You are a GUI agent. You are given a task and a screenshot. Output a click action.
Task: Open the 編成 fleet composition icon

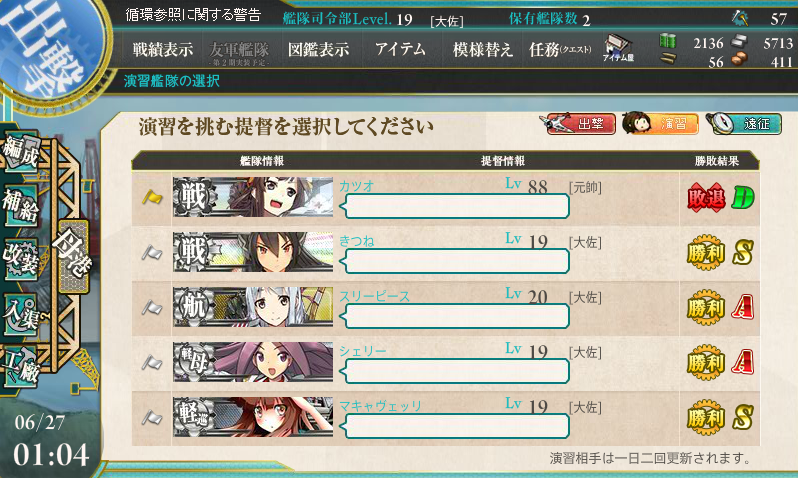[21, 151]
